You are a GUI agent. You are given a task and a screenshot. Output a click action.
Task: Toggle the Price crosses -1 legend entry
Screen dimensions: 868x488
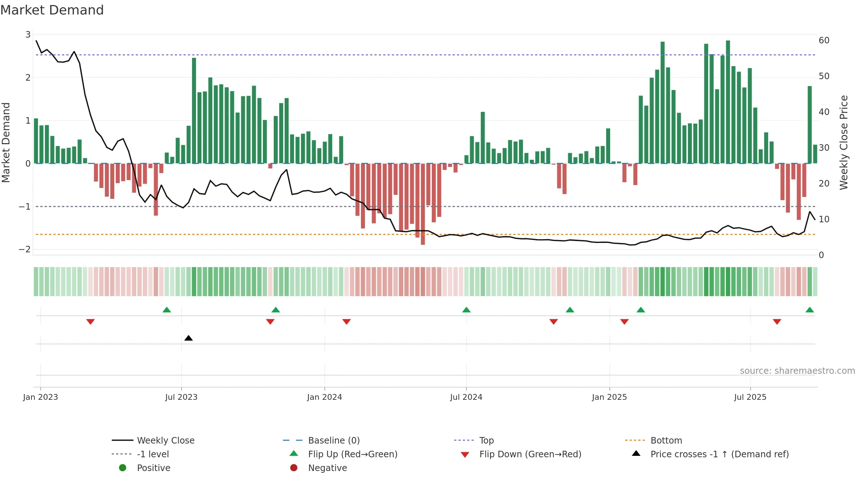[710, 454]
